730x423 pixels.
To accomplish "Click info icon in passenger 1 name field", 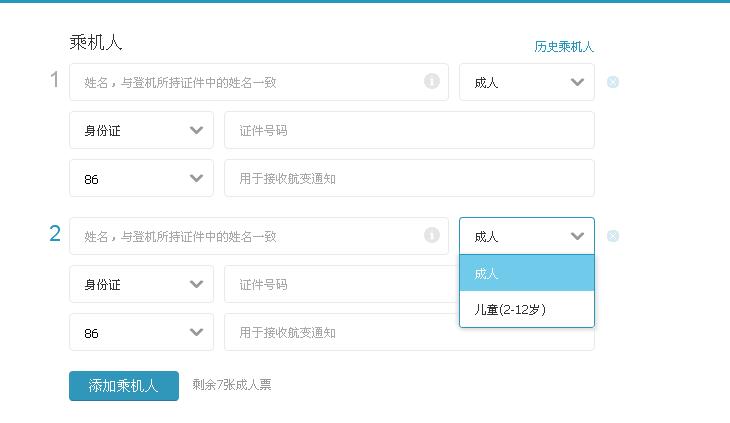I will [432, 81].
